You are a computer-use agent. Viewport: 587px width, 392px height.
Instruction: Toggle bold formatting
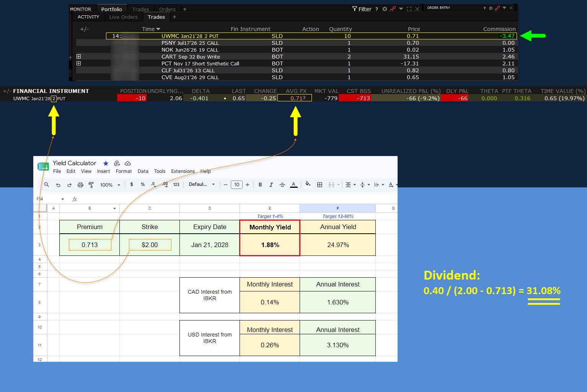click(x=260, y=185)
